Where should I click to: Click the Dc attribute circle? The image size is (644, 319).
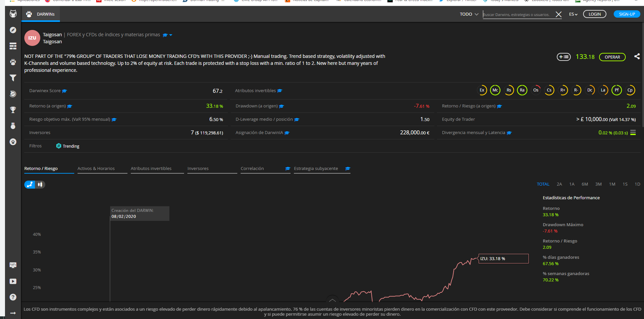click(x=590, y=90)
